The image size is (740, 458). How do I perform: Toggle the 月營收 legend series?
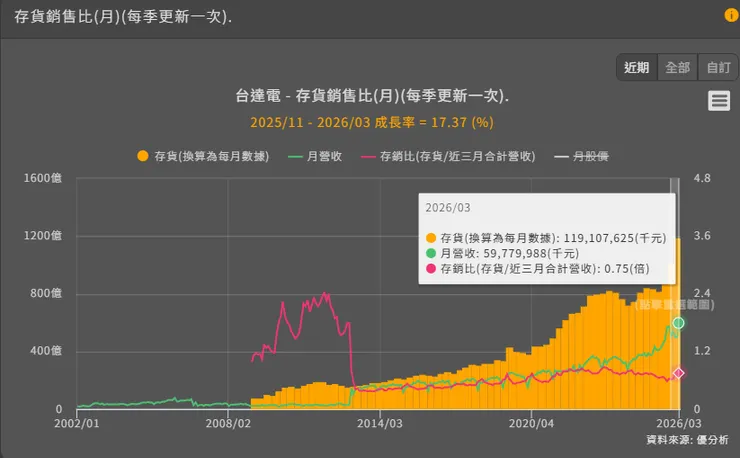[x=315, y=156]
